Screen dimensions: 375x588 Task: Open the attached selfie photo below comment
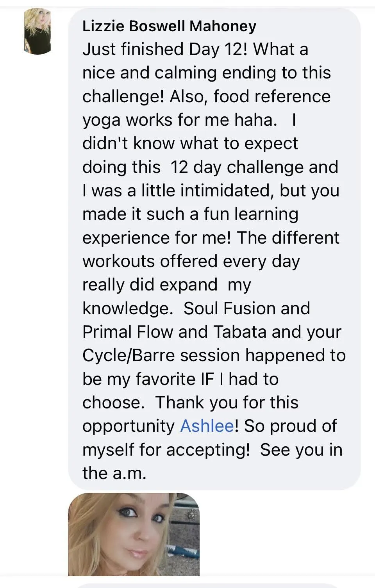click(x=134, y=534)
